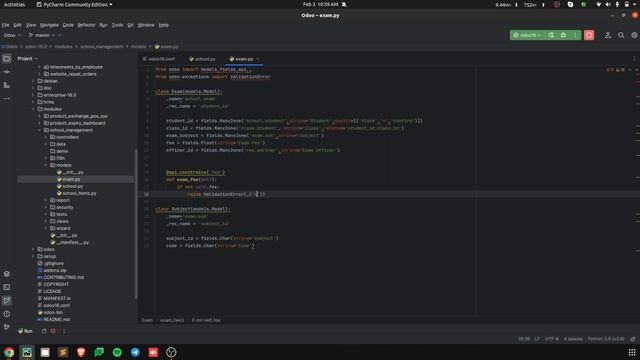Click the 4 spaces indent indicator
This screenshot has width=640, height=360.
[573, 339]
